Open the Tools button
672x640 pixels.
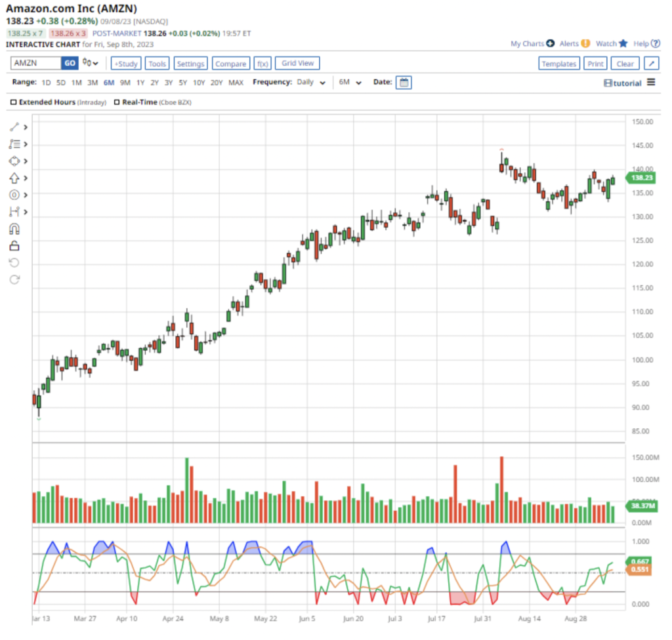pos(157,64)
